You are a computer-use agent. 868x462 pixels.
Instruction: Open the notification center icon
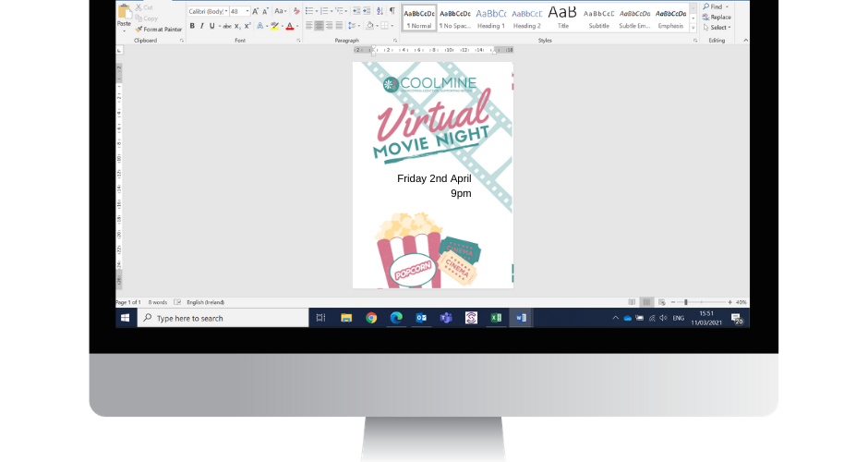736,319
